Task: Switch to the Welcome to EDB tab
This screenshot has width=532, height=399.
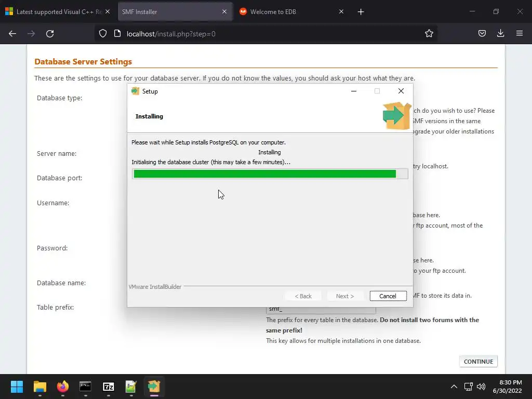Action: (x=292, y=12)
